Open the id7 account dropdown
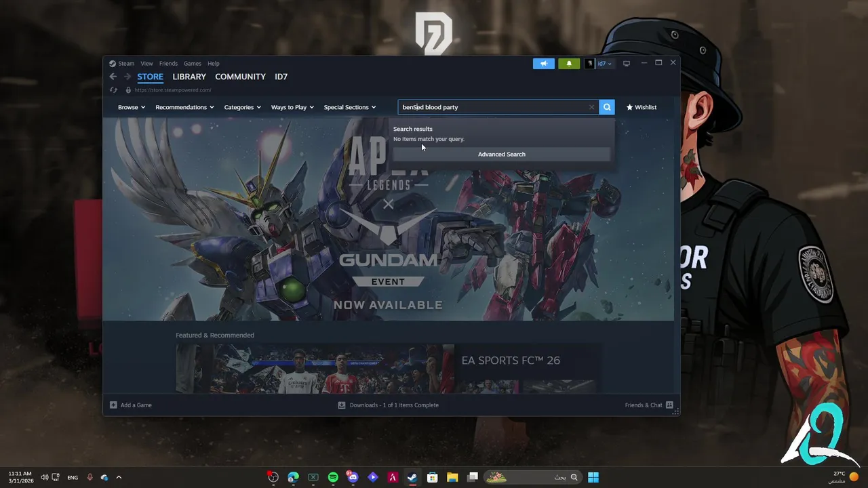 coord(605,64)
